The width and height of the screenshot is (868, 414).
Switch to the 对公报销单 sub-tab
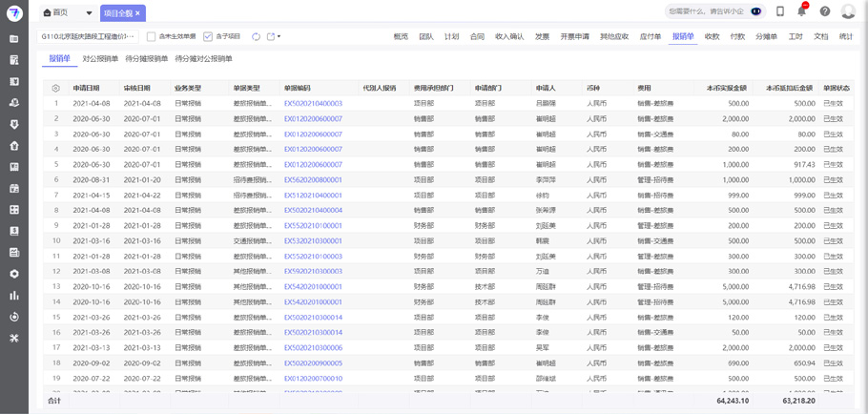[100, 59]
